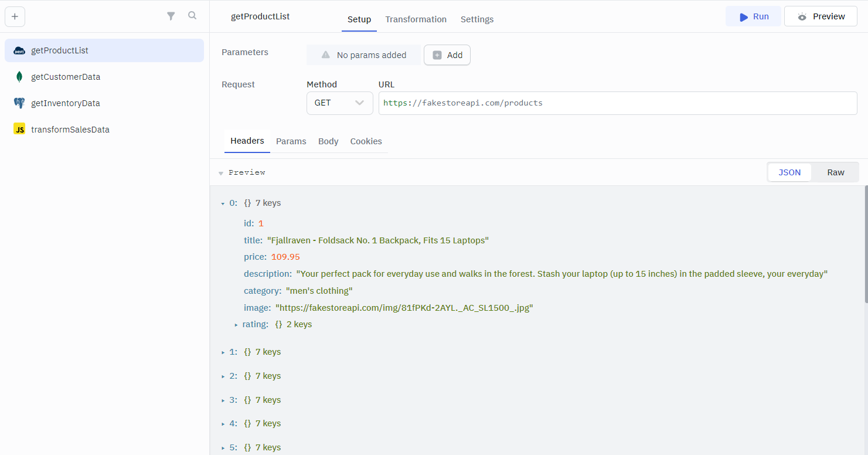Expand item 1 in JSON preview
The height and width of the screenshot is (455, 868).
pyautogui.click(x=223, y=352)
